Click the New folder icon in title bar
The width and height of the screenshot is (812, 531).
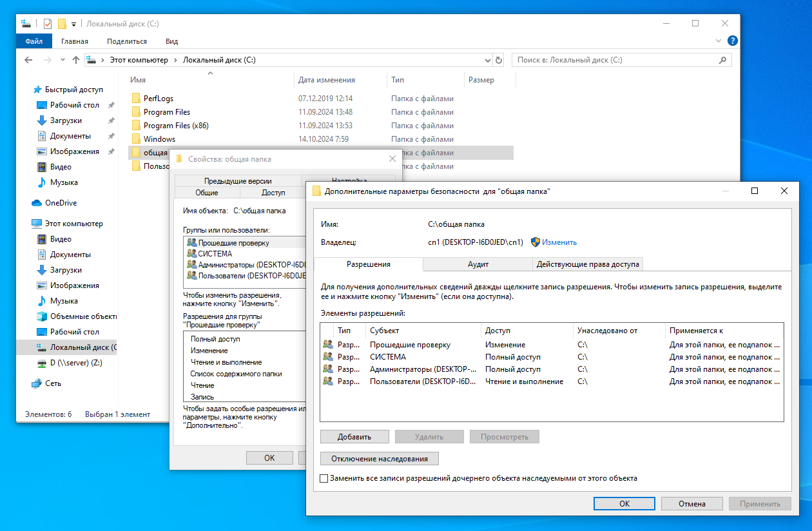pyautogui.click(x=62, y=24)
